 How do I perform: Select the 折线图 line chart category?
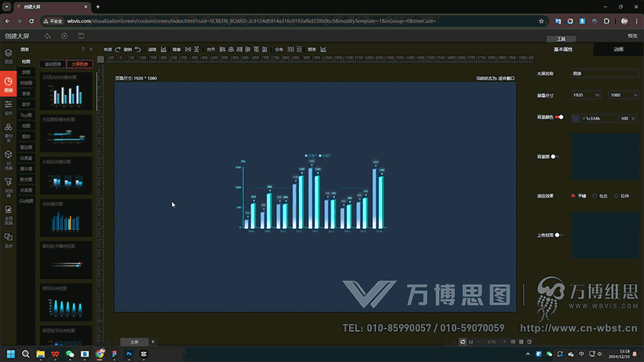tap(26, 83)
